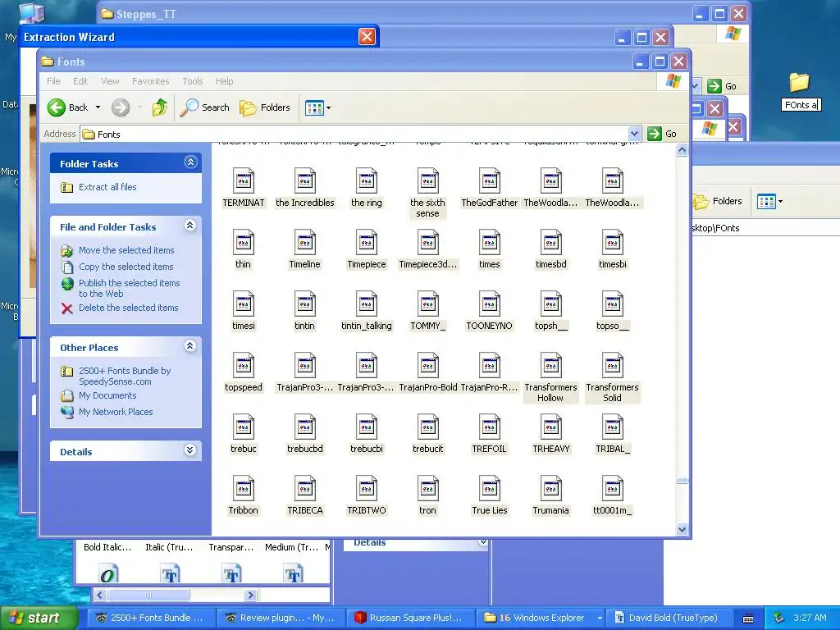Collapse the File and Folder Tasks panel
840x630 pixels.
190,226
